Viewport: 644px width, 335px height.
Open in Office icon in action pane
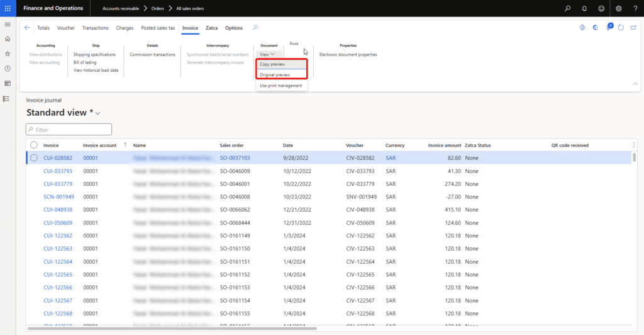[x=596, y=28]
